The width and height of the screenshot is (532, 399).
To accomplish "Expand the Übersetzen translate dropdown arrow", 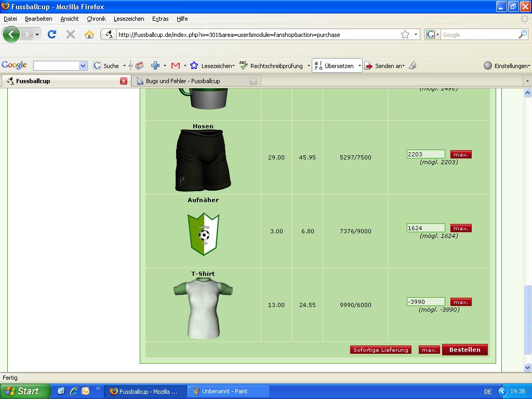I will click(359, 66).
